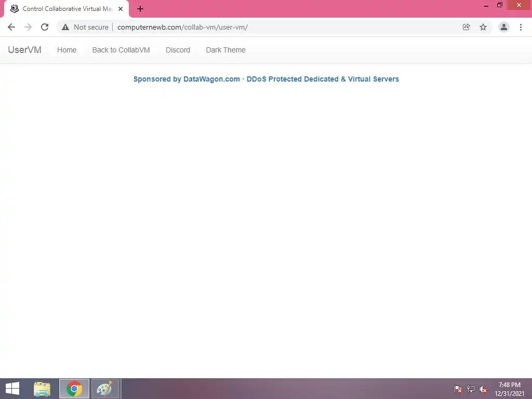This screenshot has height=399, width=532.
Task: Open Chrome's three-dot menu
Action: coord(521,27)
